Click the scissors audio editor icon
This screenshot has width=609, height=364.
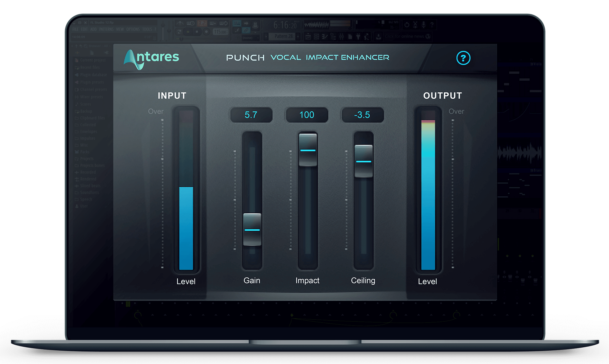415,25
